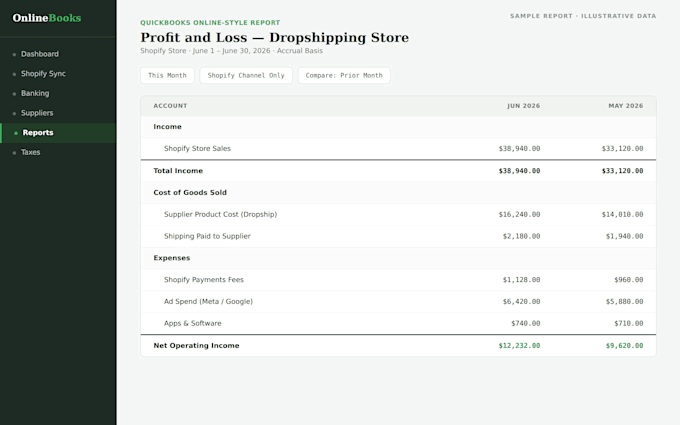680x425 pixels.
Task: Click the $5,880.00 ad spend value
Action: [624, 302]
